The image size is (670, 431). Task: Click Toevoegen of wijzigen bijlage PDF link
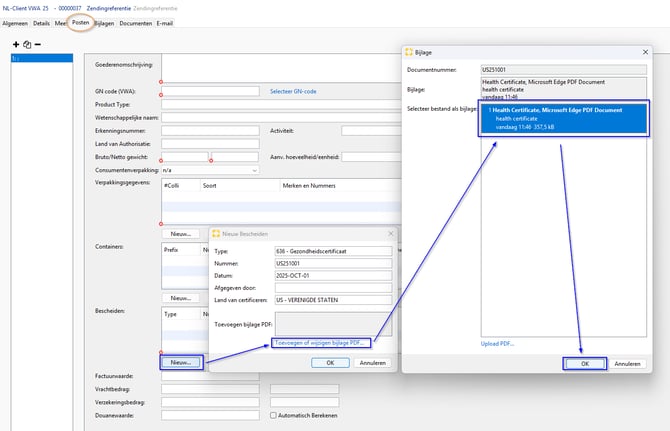pos(320,342)
